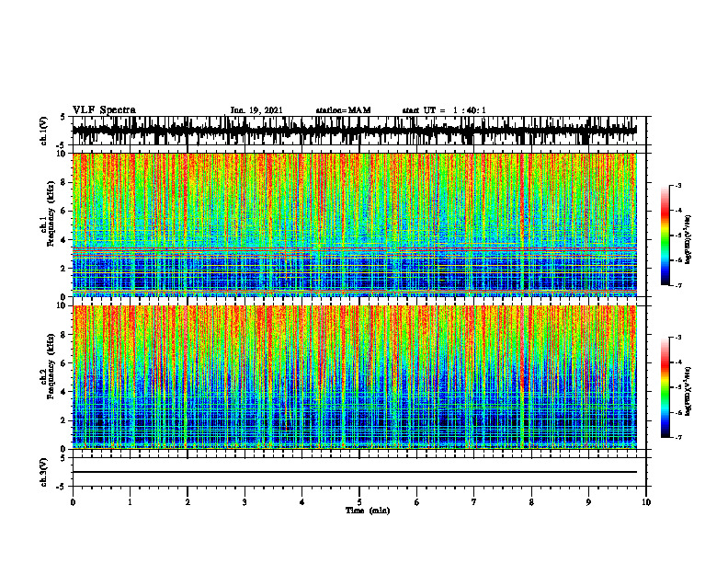Click the "8" tick on the time axis
Viewport: 728px width, 563px height.
tap(531, 502)
